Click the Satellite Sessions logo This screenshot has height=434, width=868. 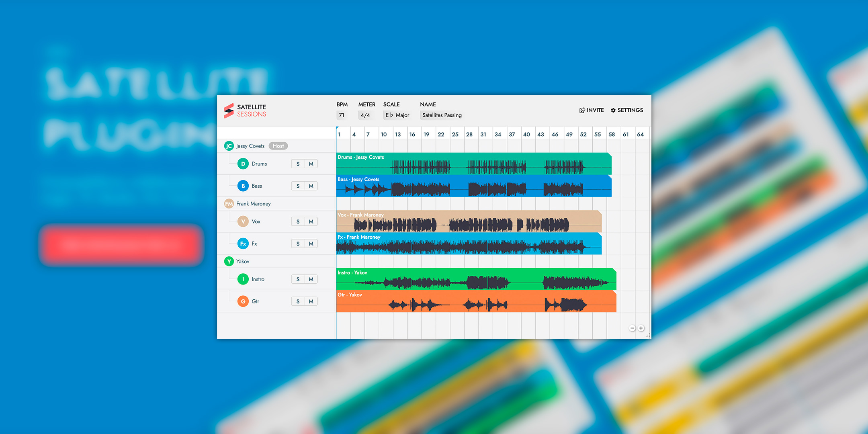tap(245, 111)
